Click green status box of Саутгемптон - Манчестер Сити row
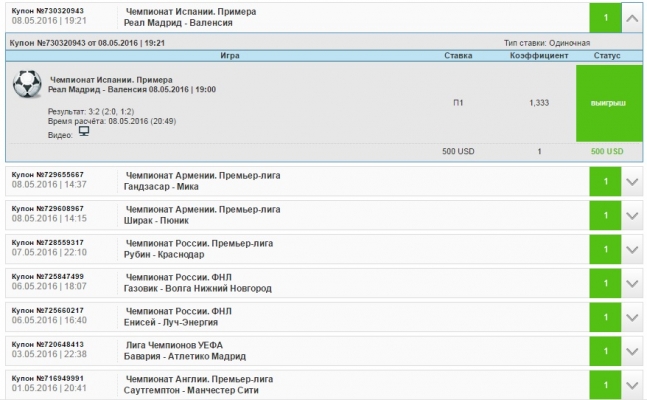The height and width of the screenshot is (400, 647). click(605, 385)
